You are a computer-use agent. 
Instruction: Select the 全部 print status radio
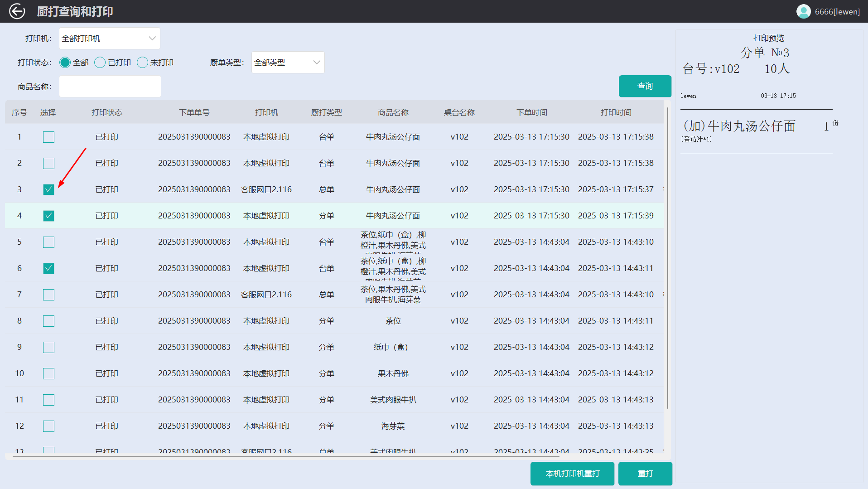coord(65,62)
